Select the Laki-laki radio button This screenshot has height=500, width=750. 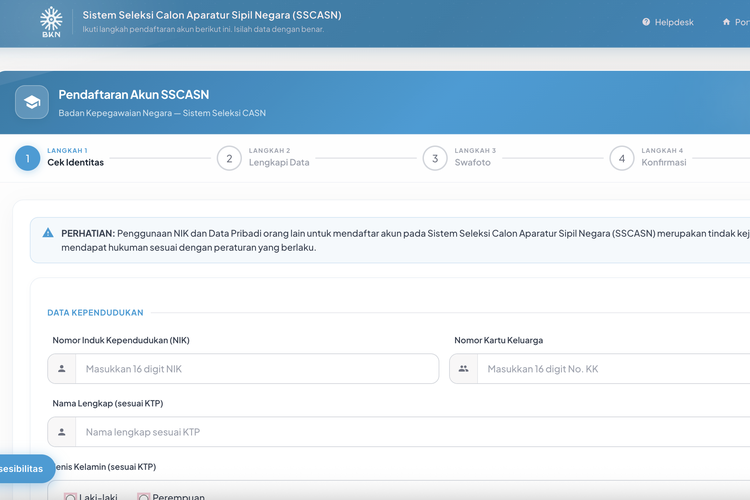click(x=70, y=497)
